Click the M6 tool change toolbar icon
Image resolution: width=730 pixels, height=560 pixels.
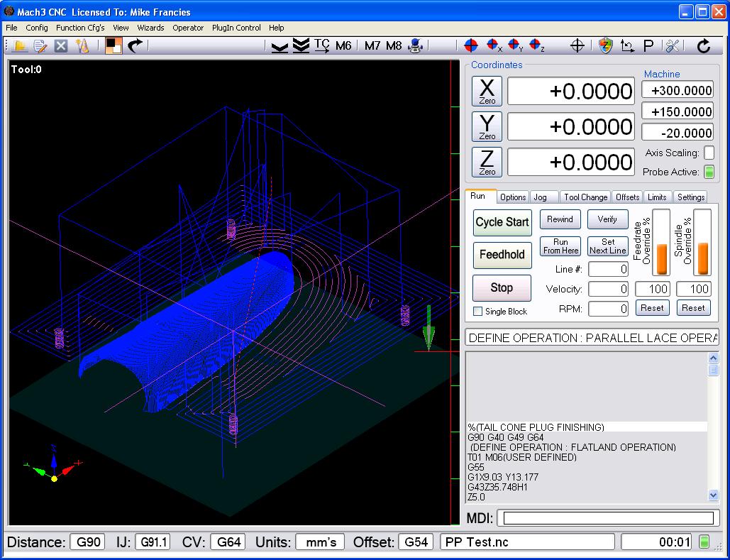click(x=343, y=46)
